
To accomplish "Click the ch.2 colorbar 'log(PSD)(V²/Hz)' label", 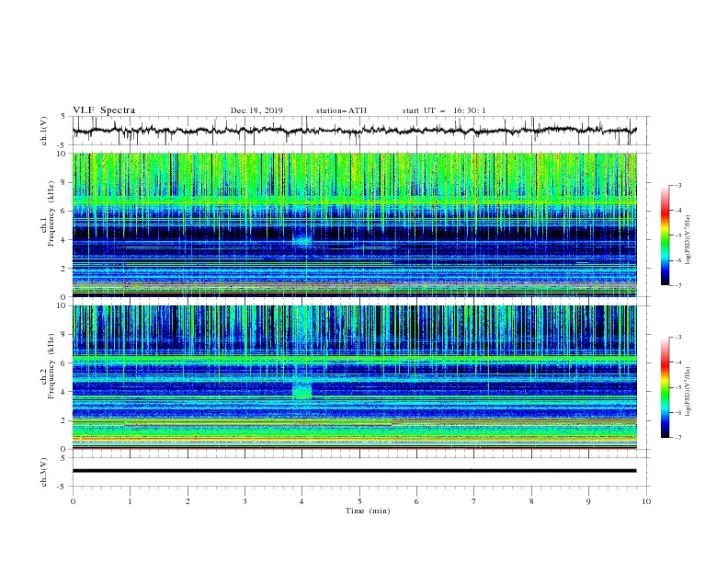I will coord(688,392).
